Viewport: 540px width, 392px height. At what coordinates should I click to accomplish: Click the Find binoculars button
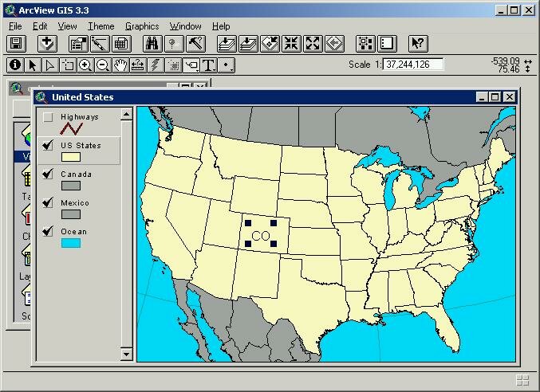pos(152,44)
